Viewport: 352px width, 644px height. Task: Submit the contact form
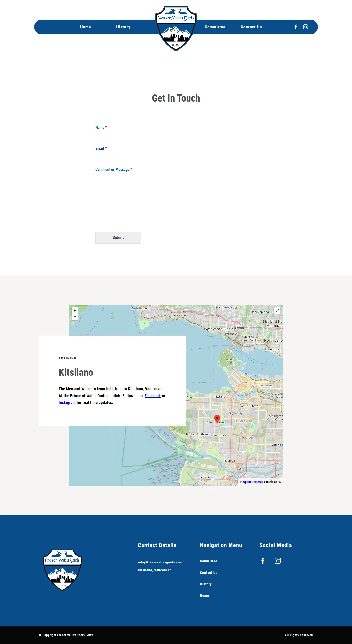coord(118,237)
